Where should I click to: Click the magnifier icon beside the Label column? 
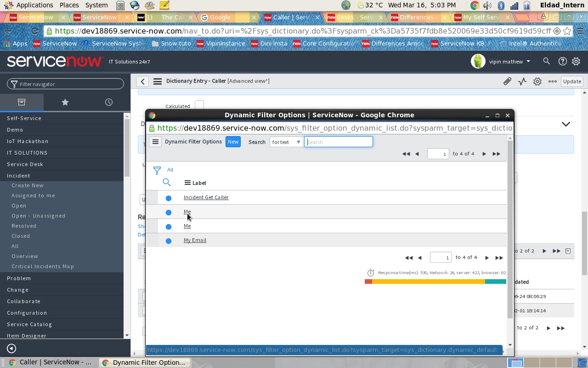pos(167,183)
